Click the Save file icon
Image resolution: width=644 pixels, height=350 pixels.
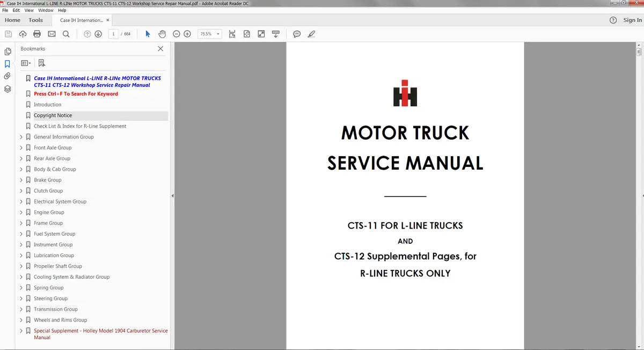tap(8, 34)
